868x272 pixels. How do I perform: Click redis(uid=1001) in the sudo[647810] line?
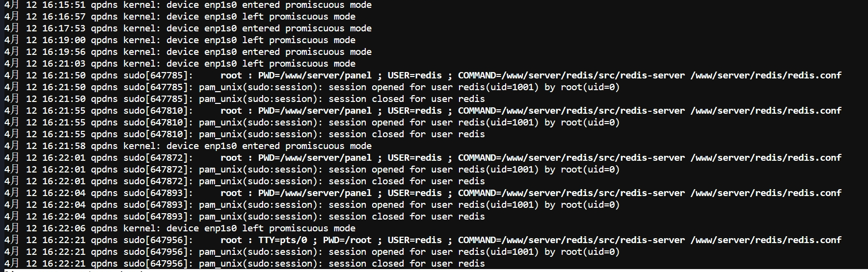coord(498,123)
